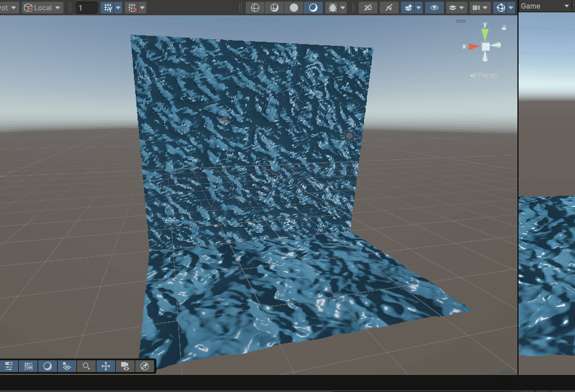Click the orientation overlay drag handle
This screenshot has width=575, height=392.
point(461,21)
